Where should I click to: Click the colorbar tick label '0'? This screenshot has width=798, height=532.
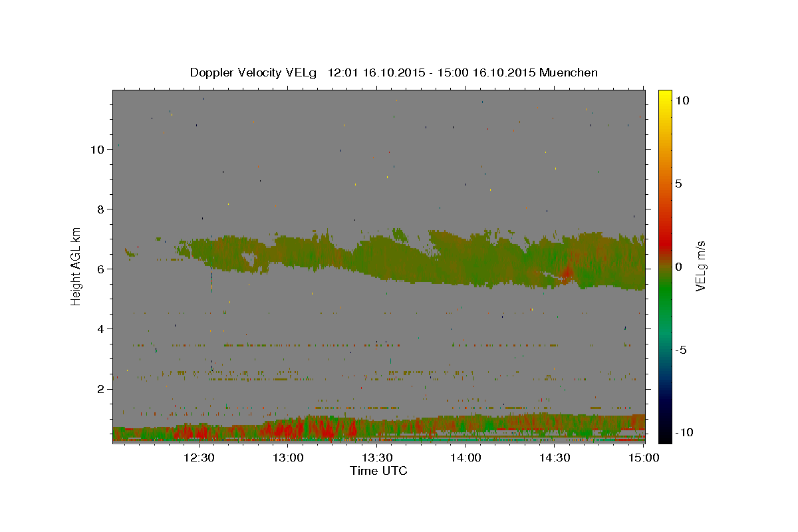point(679,267)
